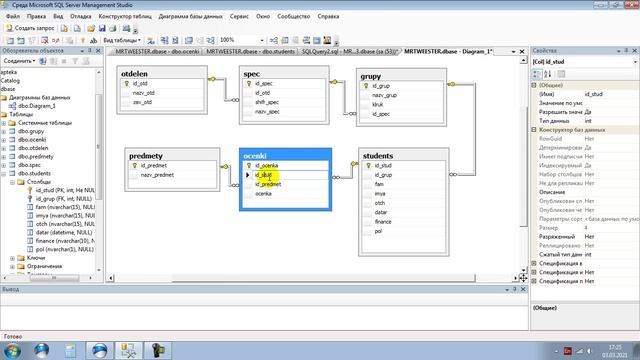640x360 pixels.
Task: Click the new text annotation 'ab' icon
Action: tap(93, 40)
